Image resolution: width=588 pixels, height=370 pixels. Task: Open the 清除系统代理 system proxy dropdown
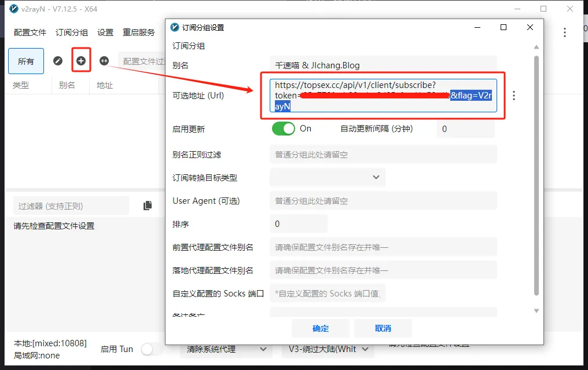pos(227,349)
